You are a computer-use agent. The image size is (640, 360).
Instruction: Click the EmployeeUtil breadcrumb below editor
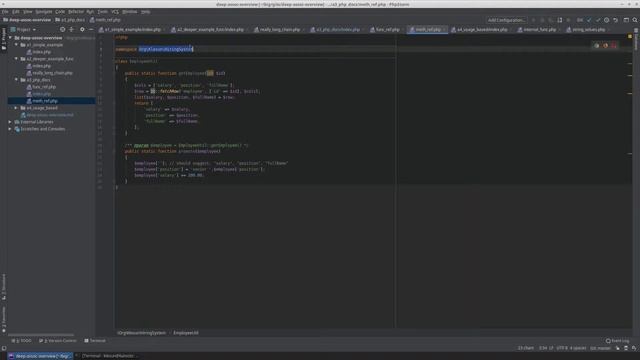pyautogui.click(x=186, y=333)
